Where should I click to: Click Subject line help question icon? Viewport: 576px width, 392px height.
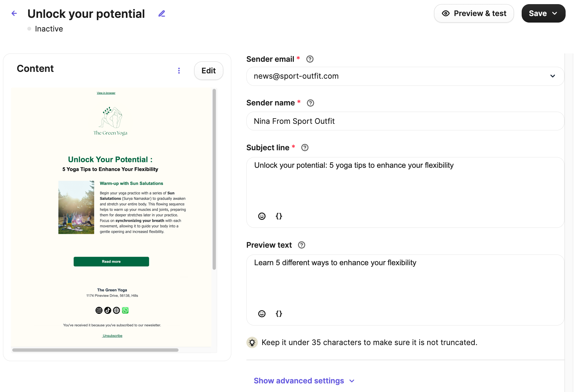(305, 148)
